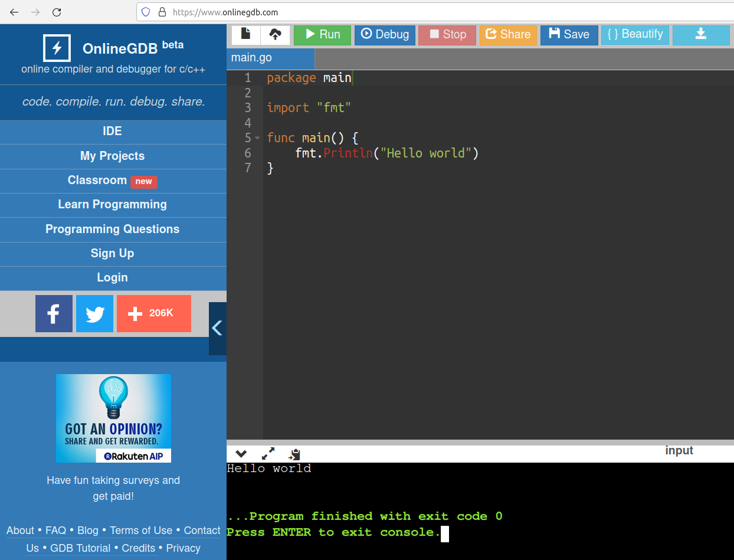Click the Println "Hello world" code line

(x=386, y=153)
